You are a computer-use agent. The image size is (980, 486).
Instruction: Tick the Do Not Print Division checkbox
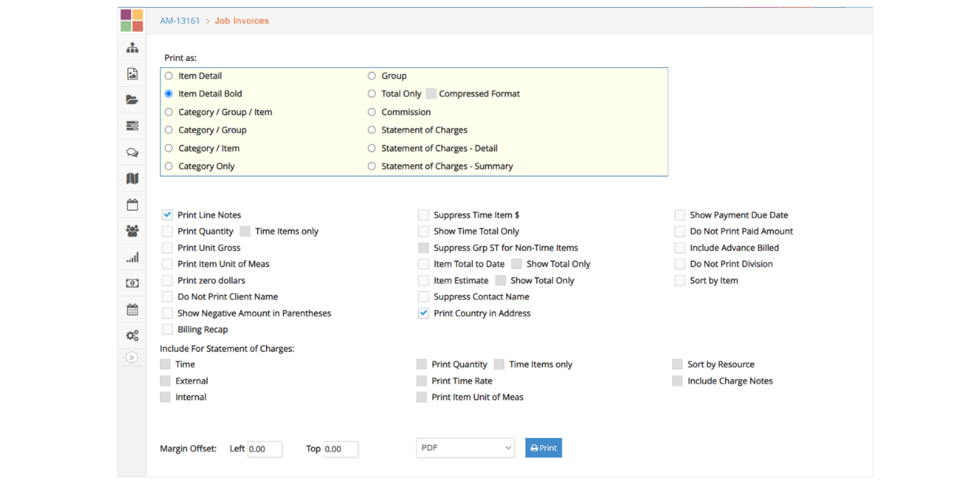(x=680, y=264)
